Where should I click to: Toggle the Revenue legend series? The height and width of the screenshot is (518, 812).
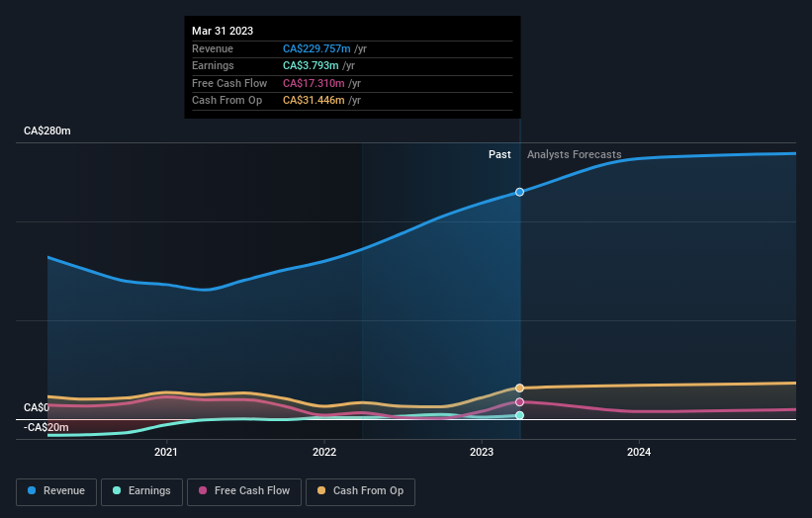[x=56, y=491]
